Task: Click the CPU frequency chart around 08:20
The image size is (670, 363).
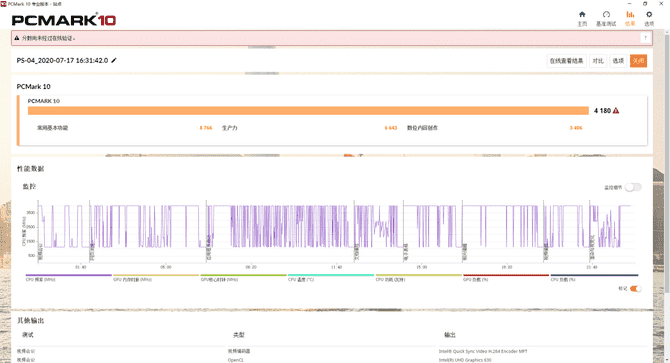Action: click(x=251, y=226)
